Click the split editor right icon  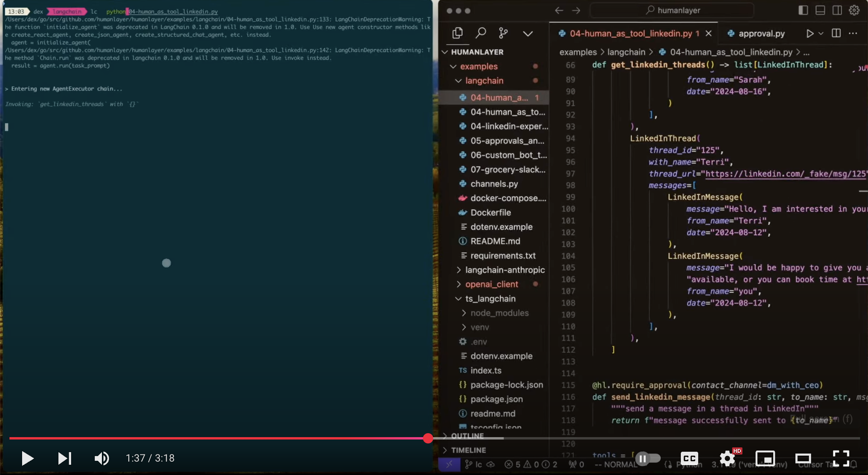coord(836,34)
